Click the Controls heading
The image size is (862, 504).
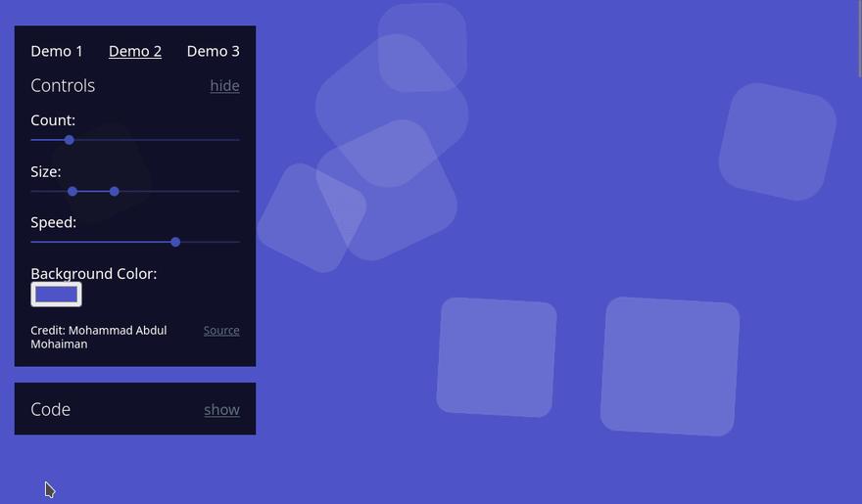[63, 86]
